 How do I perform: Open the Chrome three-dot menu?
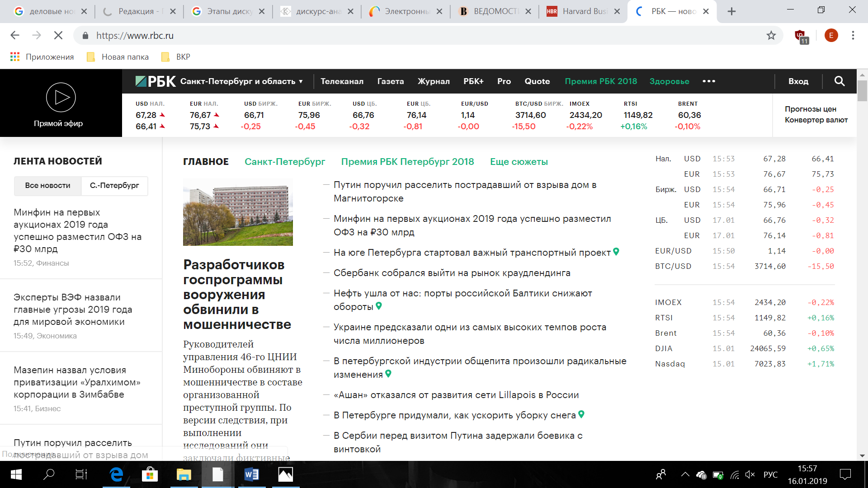[x=853, y=35]
